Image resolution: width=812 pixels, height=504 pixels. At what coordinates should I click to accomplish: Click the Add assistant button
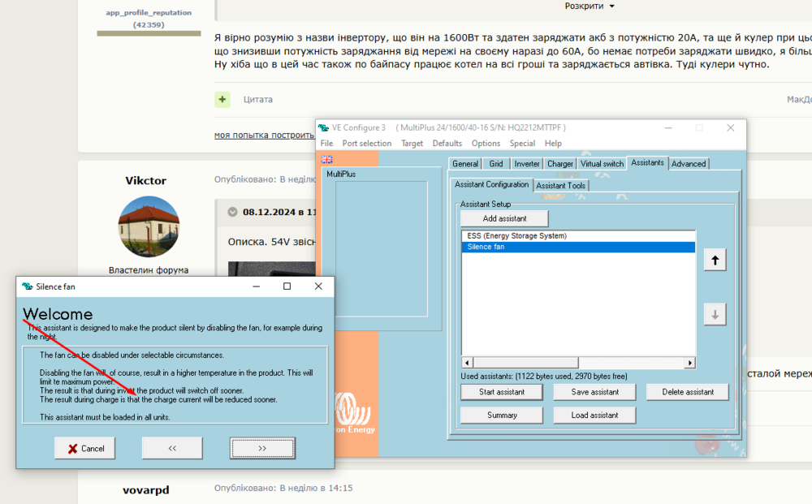pos(504,218)
